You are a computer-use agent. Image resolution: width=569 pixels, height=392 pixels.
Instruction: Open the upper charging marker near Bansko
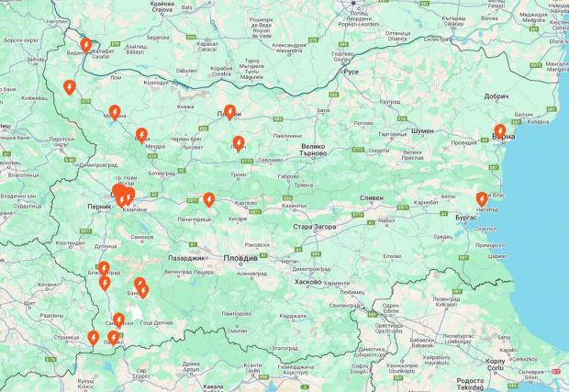click(139, 283)
